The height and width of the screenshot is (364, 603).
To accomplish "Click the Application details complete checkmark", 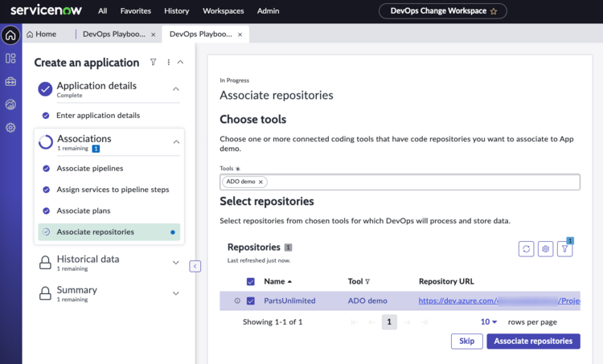I will pyautogui.click(x=45, y=89).
